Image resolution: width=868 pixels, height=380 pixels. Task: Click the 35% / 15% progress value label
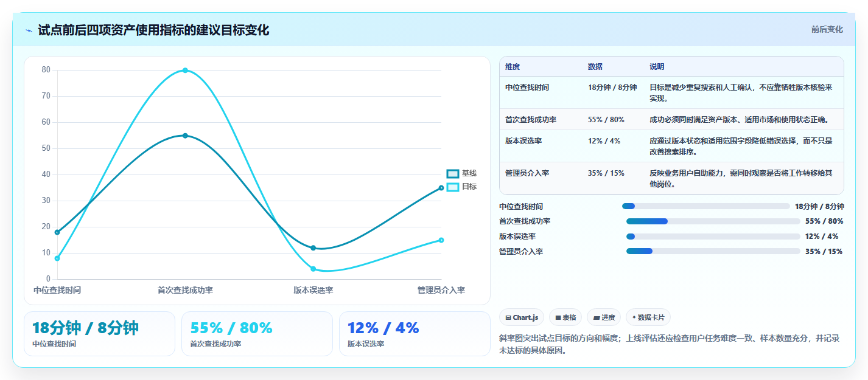(x=824, y=252)
